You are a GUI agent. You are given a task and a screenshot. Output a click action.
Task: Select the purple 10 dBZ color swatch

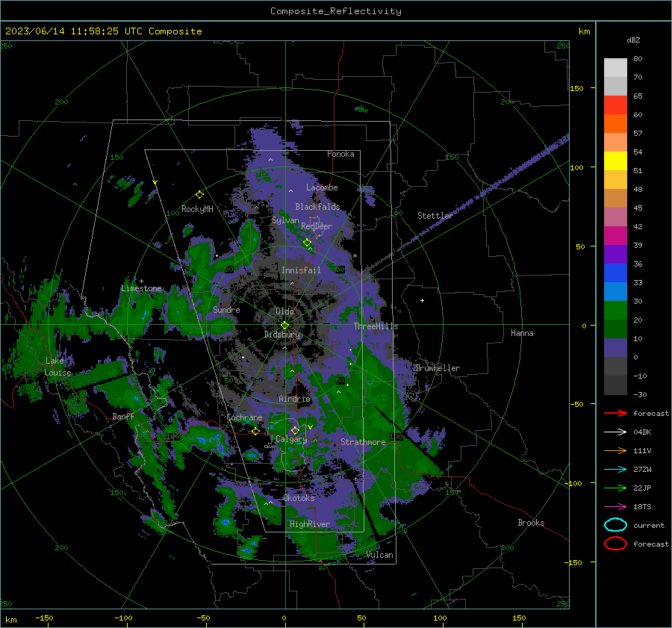click(x=615, y=347)
